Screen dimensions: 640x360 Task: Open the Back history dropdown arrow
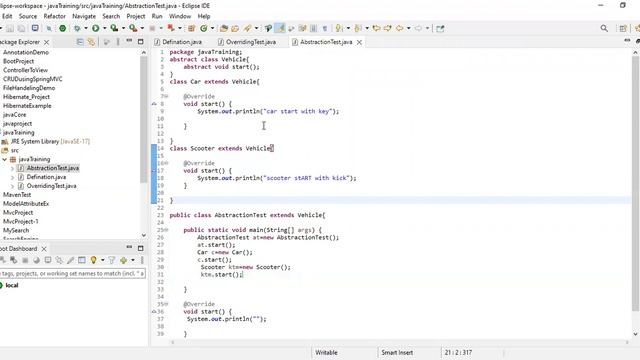(x=408, y=28)
